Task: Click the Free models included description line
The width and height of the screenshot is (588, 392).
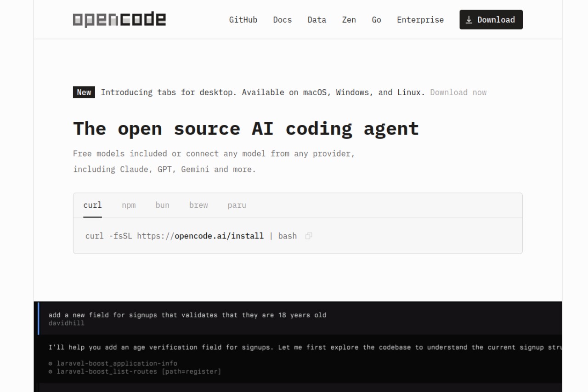Action: click(214, 153)
